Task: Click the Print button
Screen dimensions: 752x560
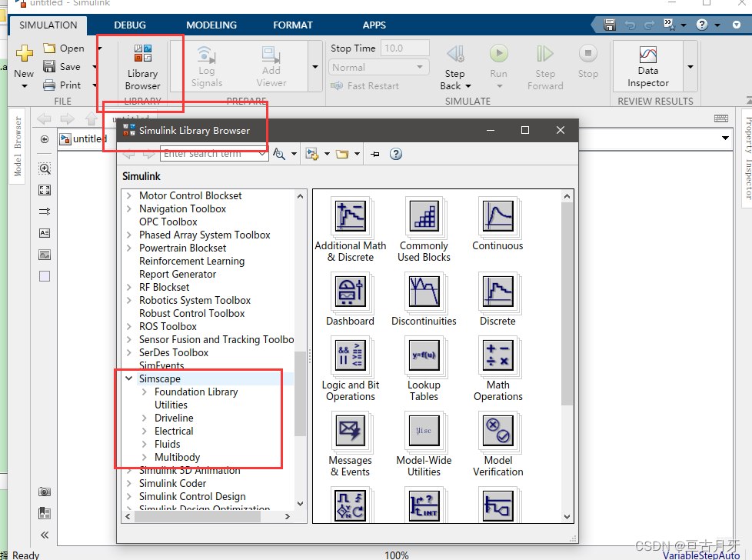Action: click(x=62, y=85)
